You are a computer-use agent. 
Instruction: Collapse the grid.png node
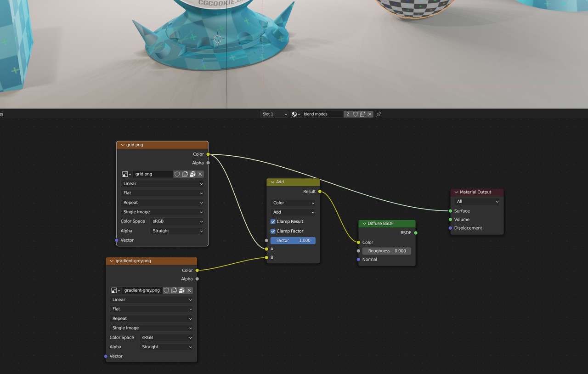pos(123,145)
